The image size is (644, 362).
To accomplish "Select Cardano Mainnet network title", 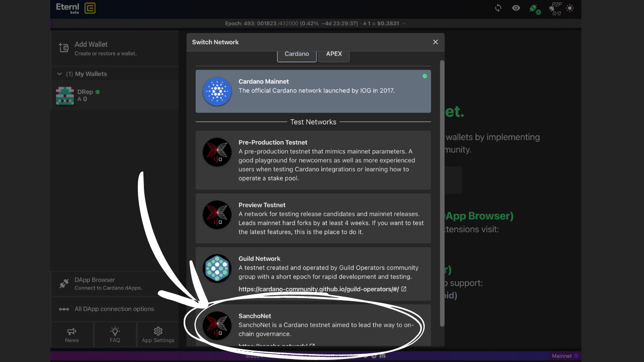I will pos(264,81).
